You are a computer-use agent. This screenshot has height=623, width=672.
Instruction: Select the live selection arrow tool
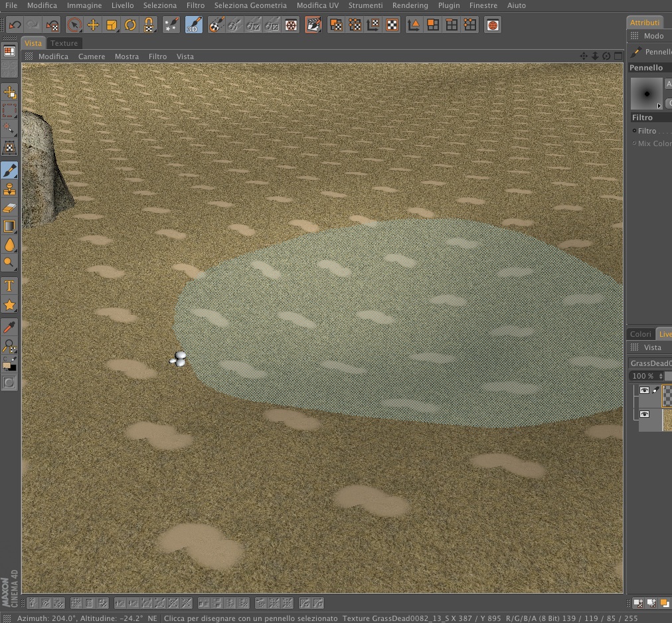point(74,25)
